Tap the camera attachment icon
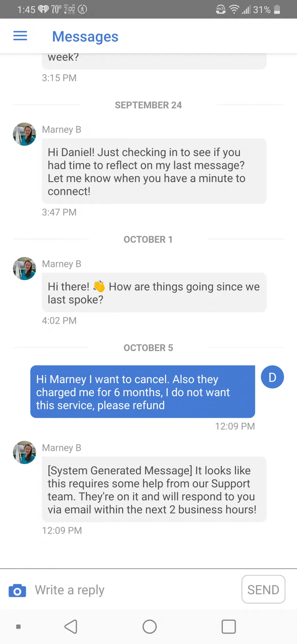Image resolution: width=297 pixels, height=644 pixels. click(17, 590)
